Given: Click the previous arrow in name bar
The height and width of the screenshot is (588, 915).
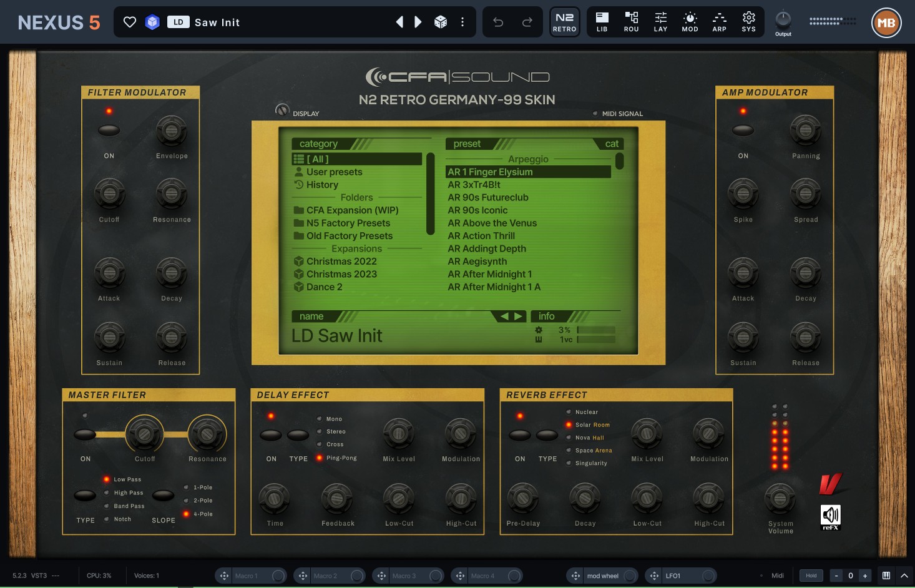Looking at the screenshot, I should click(504, 316).
